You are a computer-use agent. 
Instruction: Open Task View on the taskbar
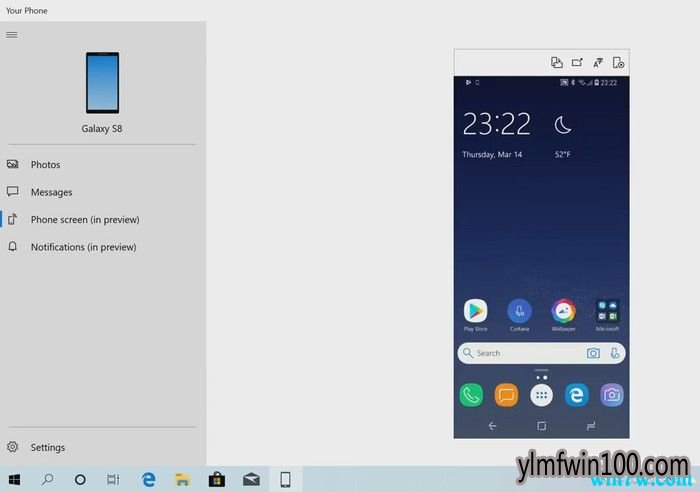coord(113,479)
